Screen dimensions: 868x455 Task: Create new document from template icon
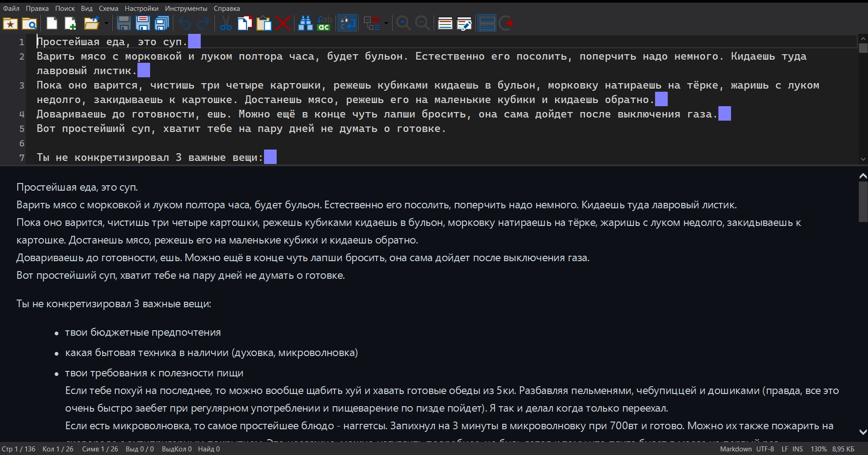[71, 23]
